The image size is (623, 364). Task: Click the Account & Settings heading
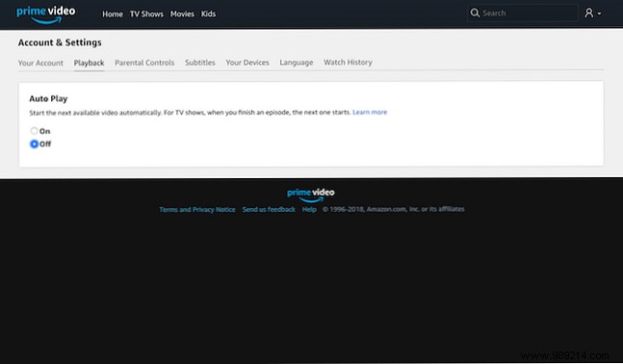60,42
